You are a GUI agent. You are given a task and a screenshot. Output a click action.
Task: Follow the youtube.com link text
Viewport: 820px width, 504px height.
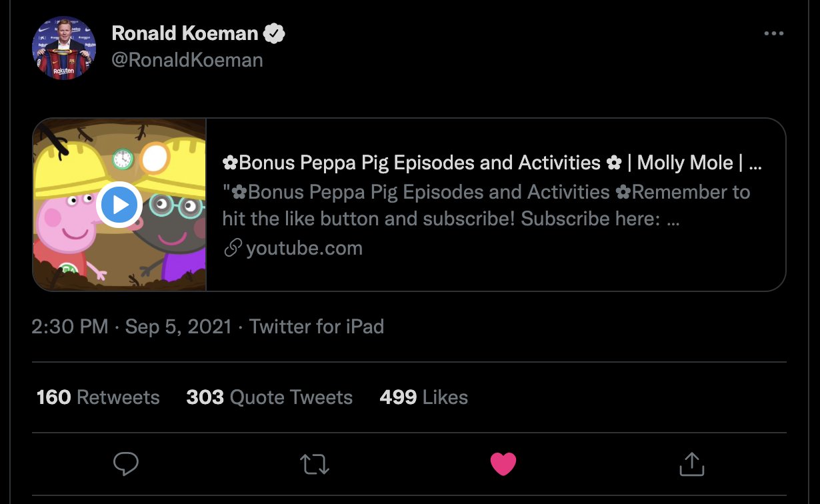(x=304, y=249)
